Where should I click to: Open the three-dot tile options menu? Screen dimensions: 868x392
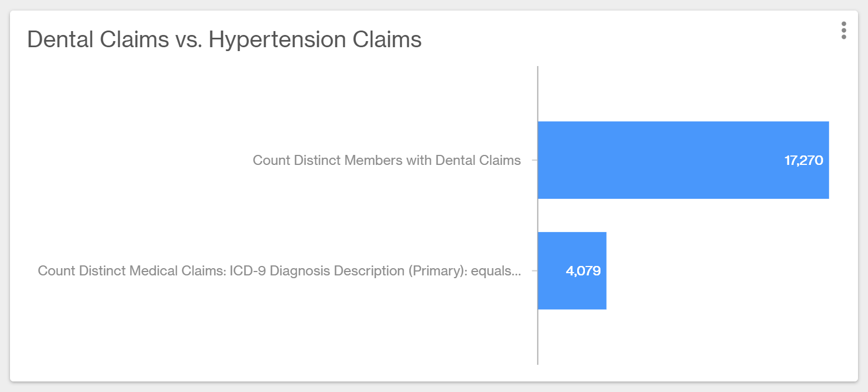(844, 31)
